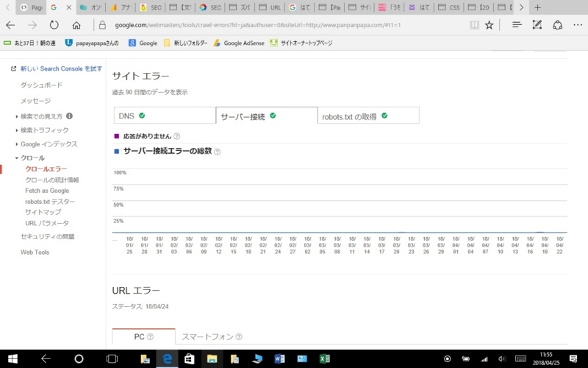This screenshot has height=368, width=588.
Task: Open クロールの統計情報 in sidebar
Action: click(52, 180)
